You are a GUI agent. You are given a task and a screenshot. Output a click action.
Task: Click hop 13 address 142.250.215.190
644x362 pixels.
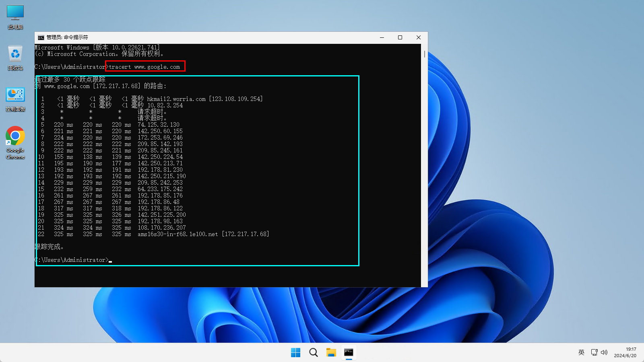tap(162, 176)
